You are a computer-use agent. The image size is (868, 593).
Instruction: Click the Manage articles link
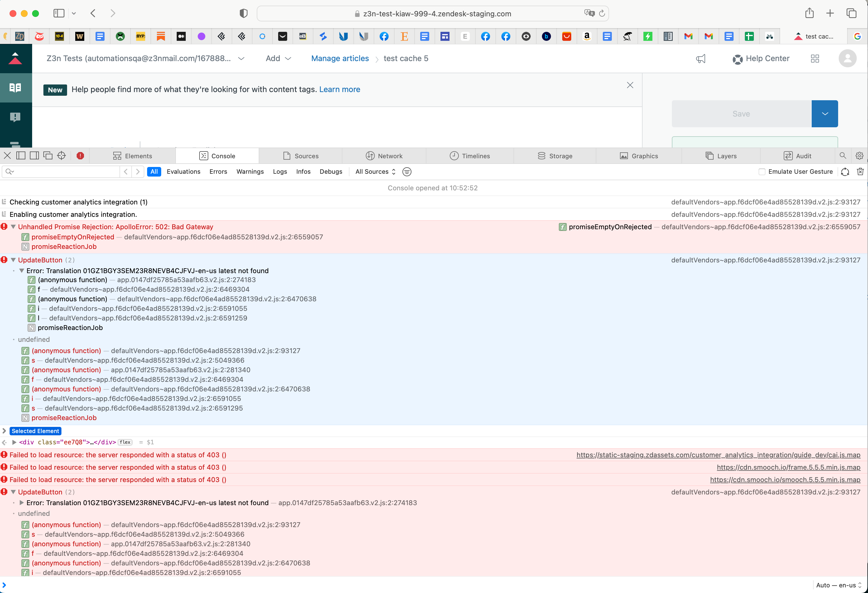tap(340, 59)
